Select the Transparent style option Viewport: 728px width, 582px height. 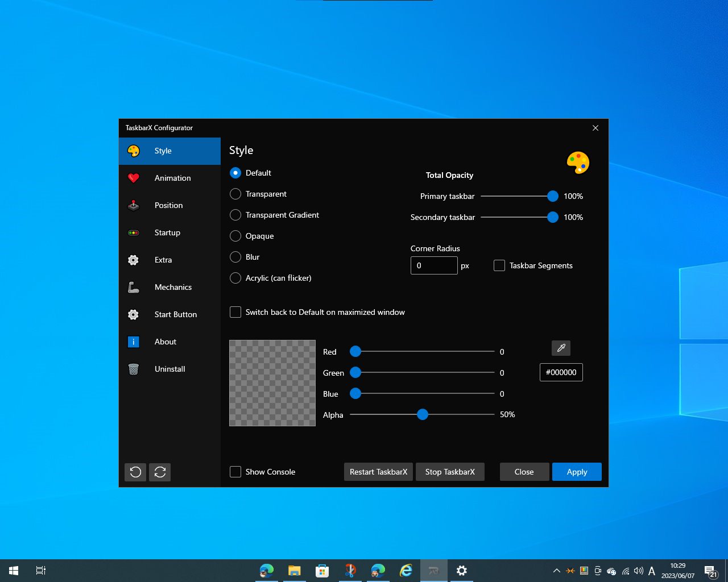[x=235, y=194]
